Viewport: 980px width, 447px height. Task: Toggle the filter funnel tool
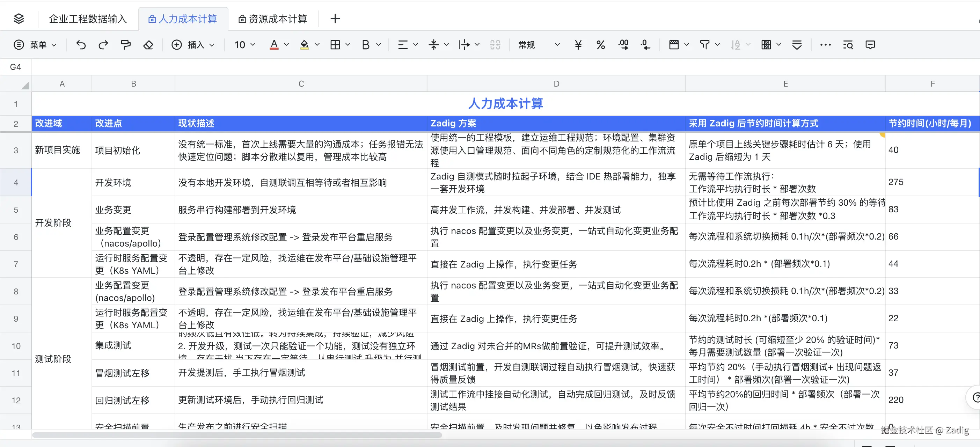(704, 45)
